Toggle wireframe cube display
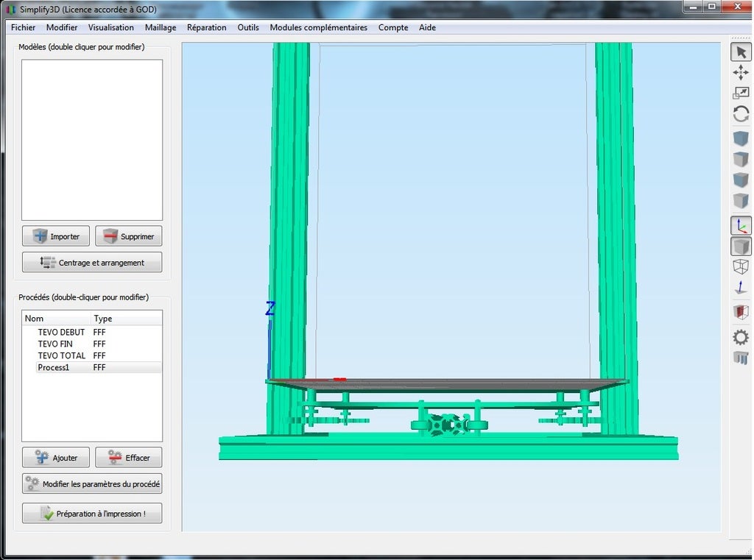Viewport: 754px width, 560px height. click(x=741, y=266)
